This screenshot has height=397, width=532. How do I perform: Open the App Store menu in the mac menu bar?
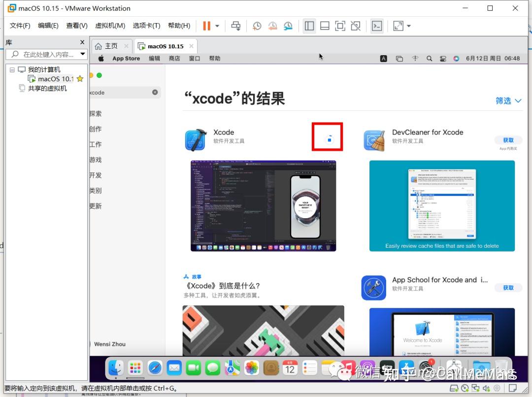[126, 58]
